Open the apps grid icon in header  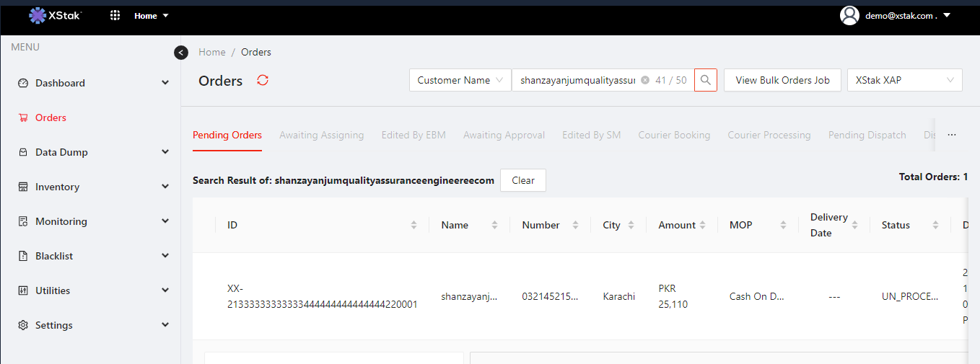pyautogui.click(x=115, y=15)
